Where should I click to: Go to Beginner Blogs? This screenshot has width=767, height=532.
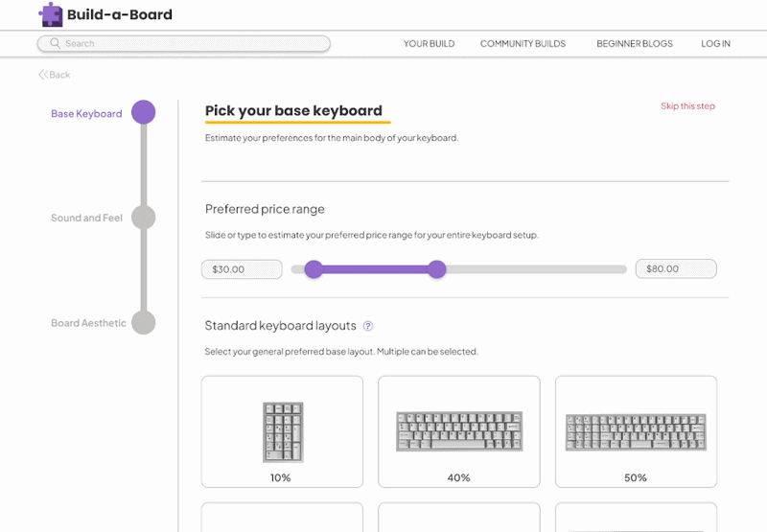click(635, 44)
